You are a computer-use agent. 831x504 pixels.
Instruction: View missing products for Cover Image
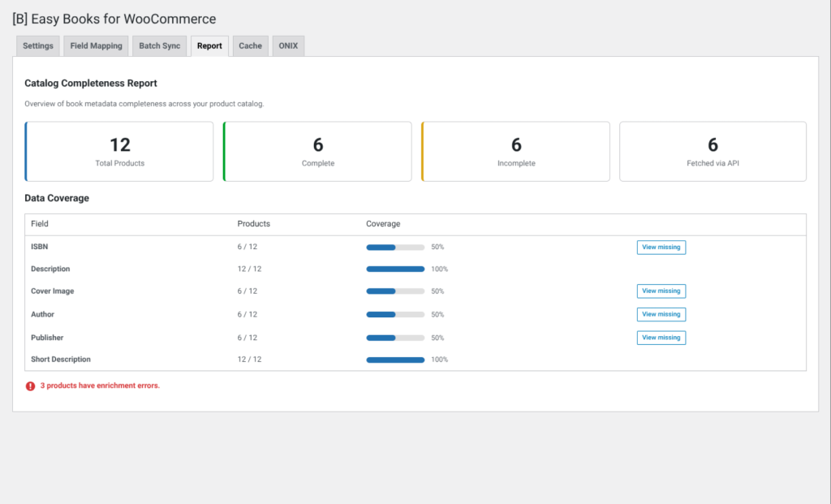tap(661, 291)
